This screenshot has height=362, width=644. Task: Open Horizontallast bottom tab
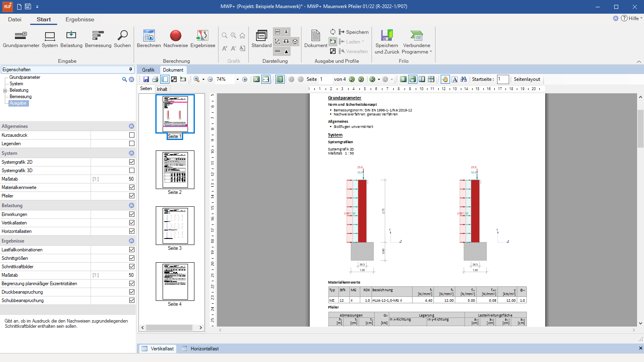[200, 349]
